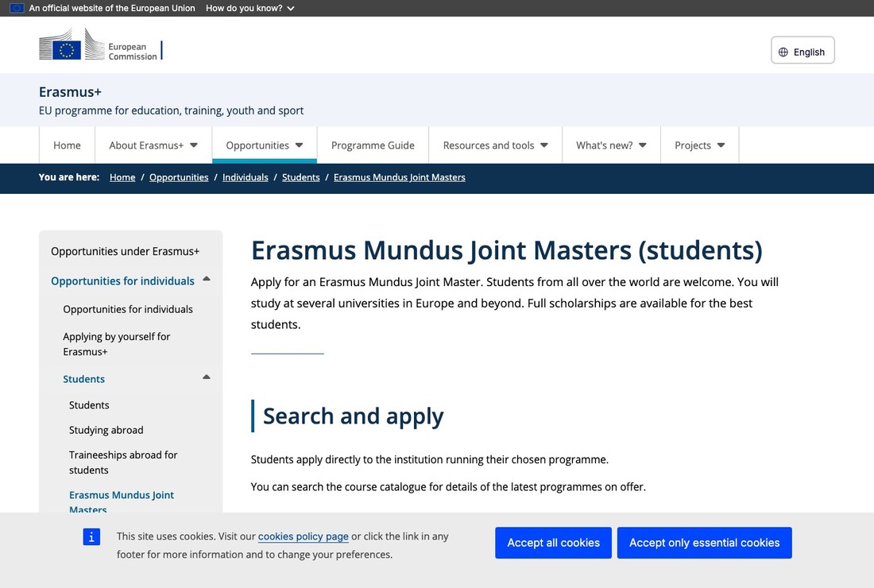Open the English language selector

pos(802,50)
